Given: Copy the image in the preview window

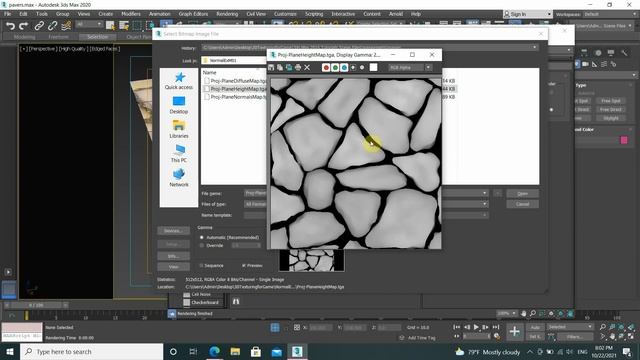Looking at the screenshot, I should point(280,67).
